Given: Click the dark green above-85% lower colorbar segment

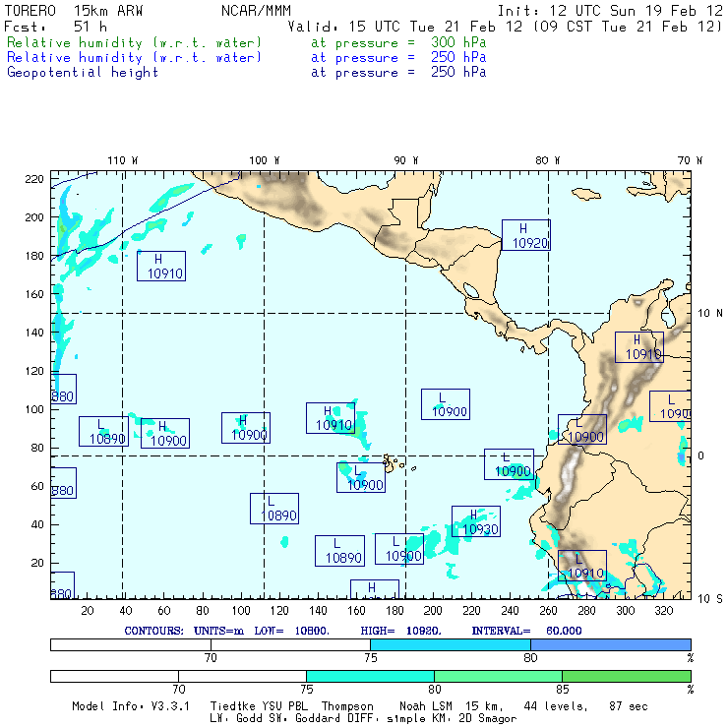Looking at the screenshot, I should (627, 676).
